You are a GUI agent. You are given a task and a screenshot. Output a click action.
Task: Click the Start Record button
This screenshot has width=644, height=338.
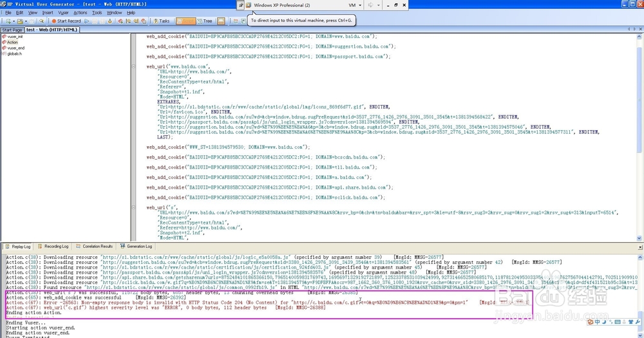pos(66,21)
